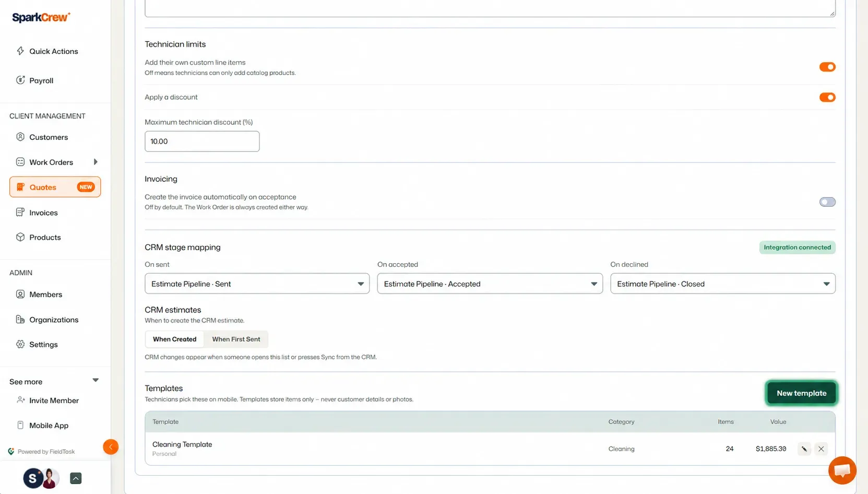Open the On accepted stage dropdown
The image size is (868, 494).
[x=490, y=284]
